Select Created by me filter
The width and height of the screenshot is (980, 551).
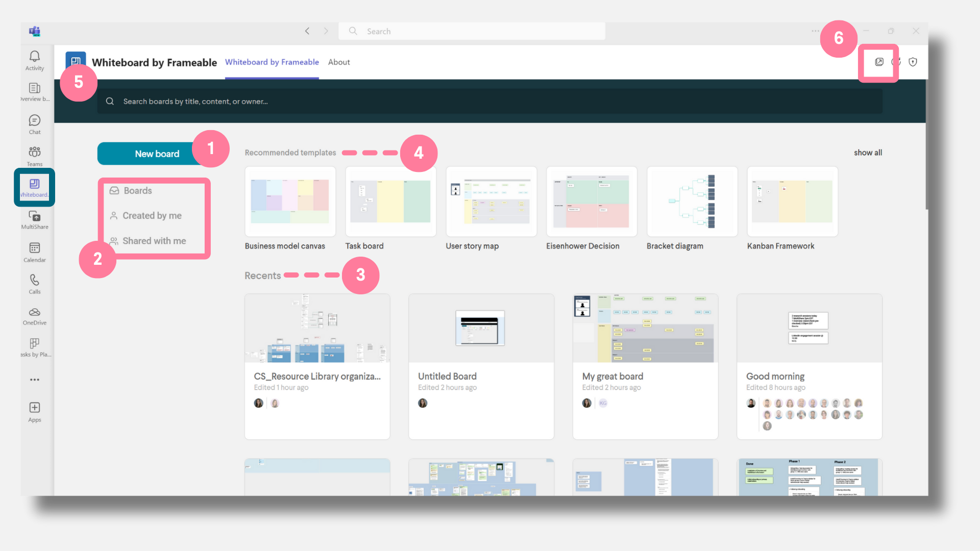(x=152, y=216)
